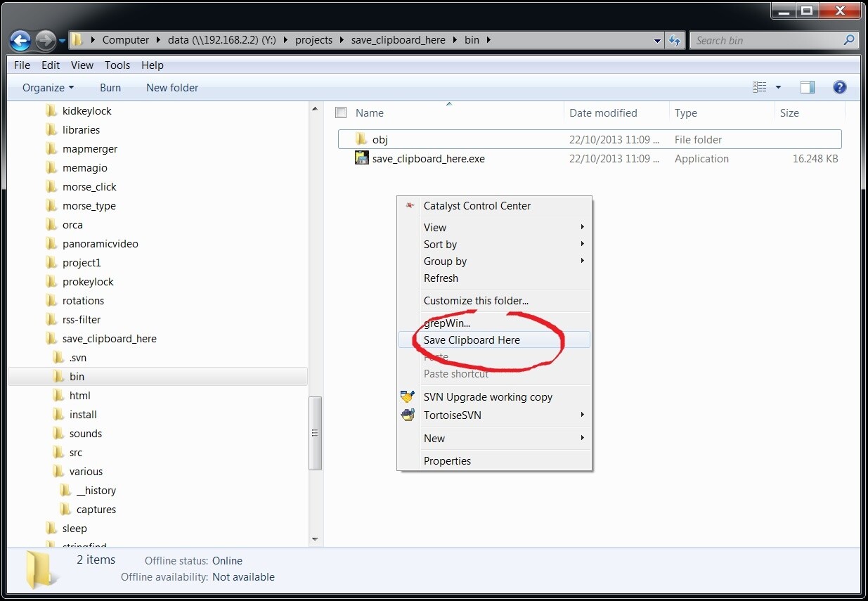Click the navigation pane scroll down arrow
This screenshot has height=601, width=868.
click(316, 539)
